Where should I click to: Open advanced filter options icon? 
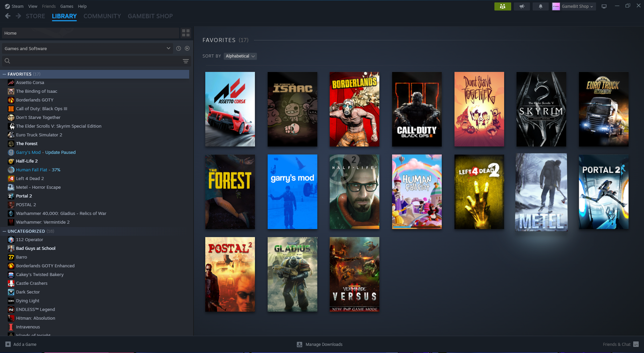click(186, 61)
